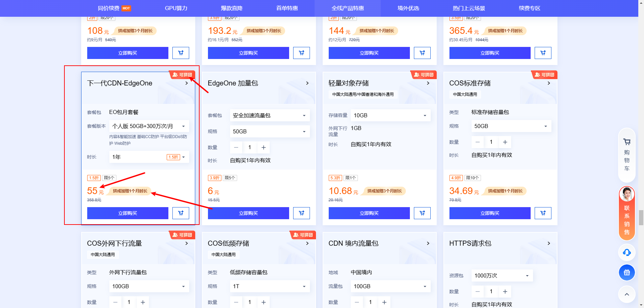Add COS标准存储 to the shopping cart
Image resolution: width=644 pixels, height=308 pixels.
(543, 213)
